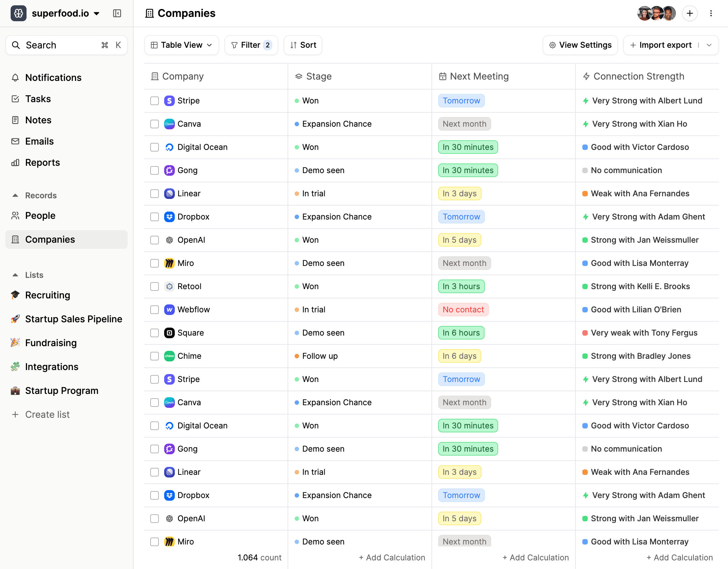Tick the checkbox for first Stripe row
This screenshot has width=728, height=569.
click(154, 101)
